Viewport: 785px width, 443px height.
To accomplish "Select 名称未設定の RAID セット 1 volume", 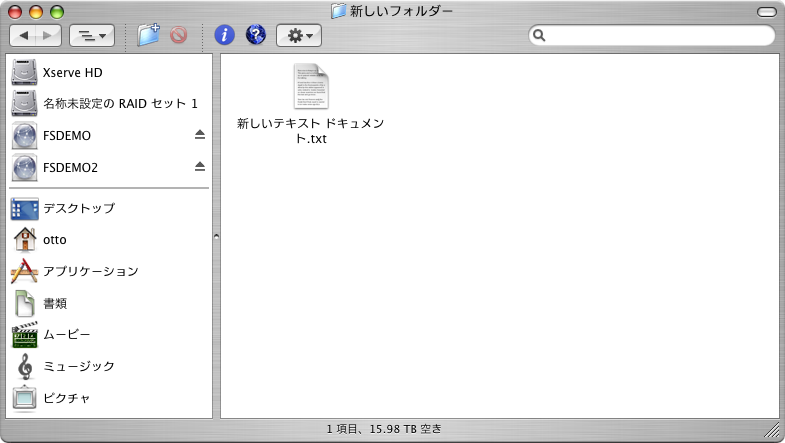I will [120, 103].
